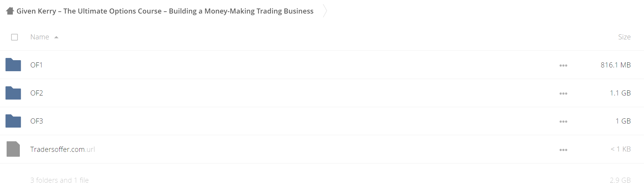Show more actions for Tradersoffer.com.url
The height and width of the screenshot is (195, 644).
[563, 150]
